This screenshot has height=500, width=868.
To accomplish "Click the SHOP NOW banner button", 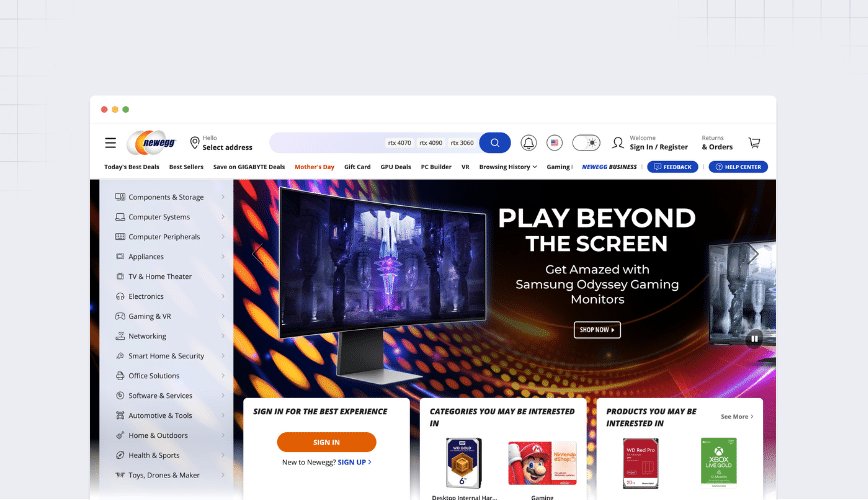I will coord(597,330).
